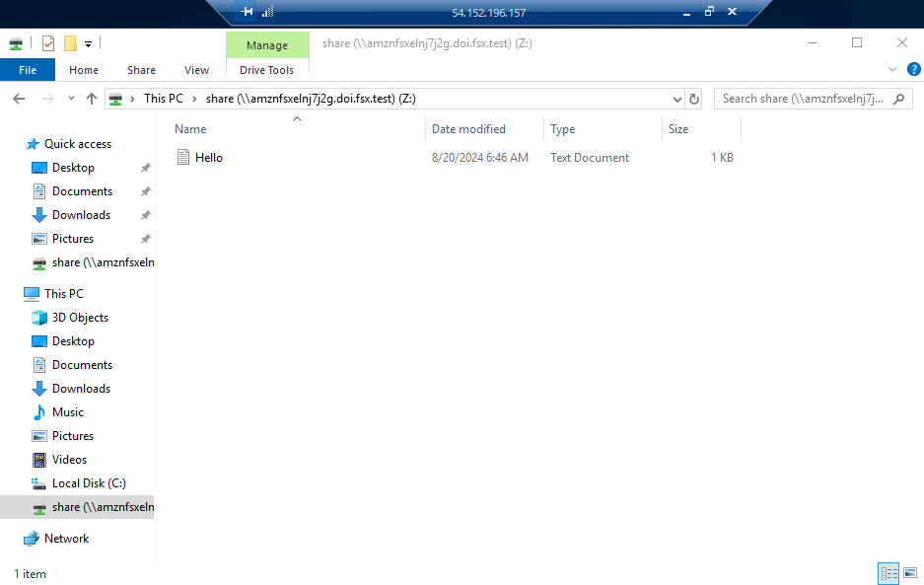Select This PC in navigation pane
The height and width of the screenshot is (585, 924).
pyautogui.click(x=64, y=294)
